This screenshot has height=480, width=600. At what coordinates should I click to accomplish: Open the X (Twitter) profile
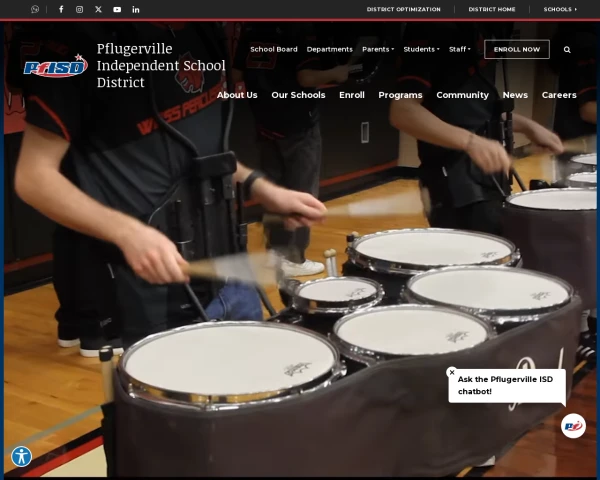click(98, 9)
